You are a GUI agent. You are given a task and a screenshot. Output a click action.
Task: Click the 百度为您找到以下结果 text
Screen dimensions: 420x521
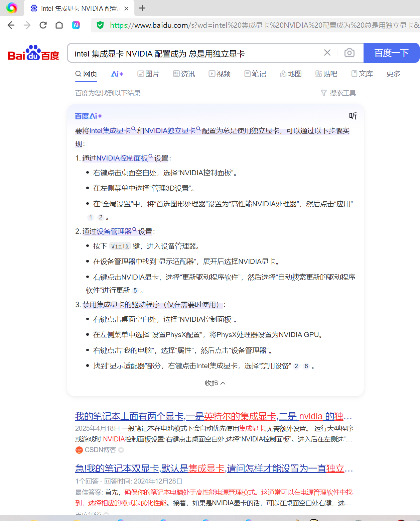pos(108,93)
